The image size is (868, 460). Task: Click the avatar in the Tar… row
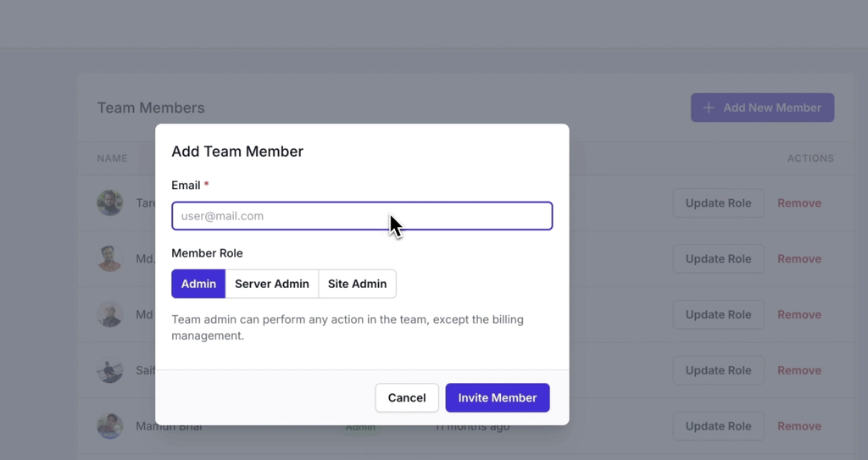pos(109,203)
